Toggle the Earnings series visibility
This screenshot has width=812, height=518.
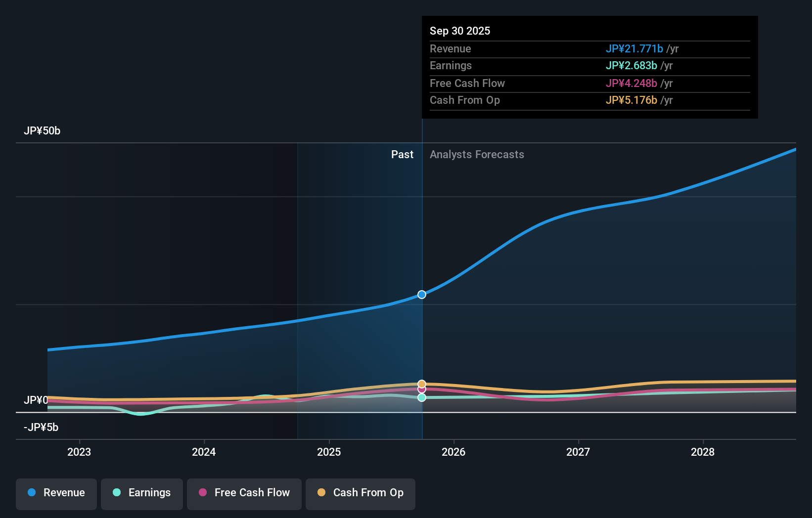[142, 493]
